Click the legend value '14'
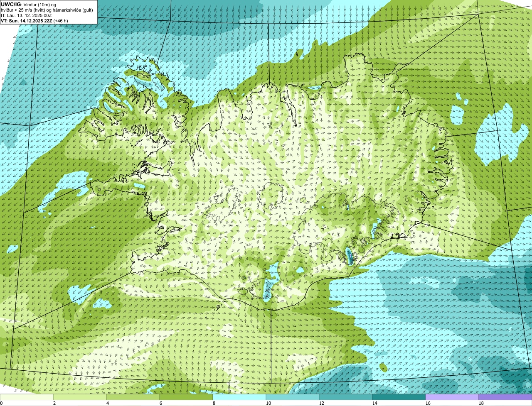Image resolution: width=532 pixels, height=406 pixels. (375, 403)
